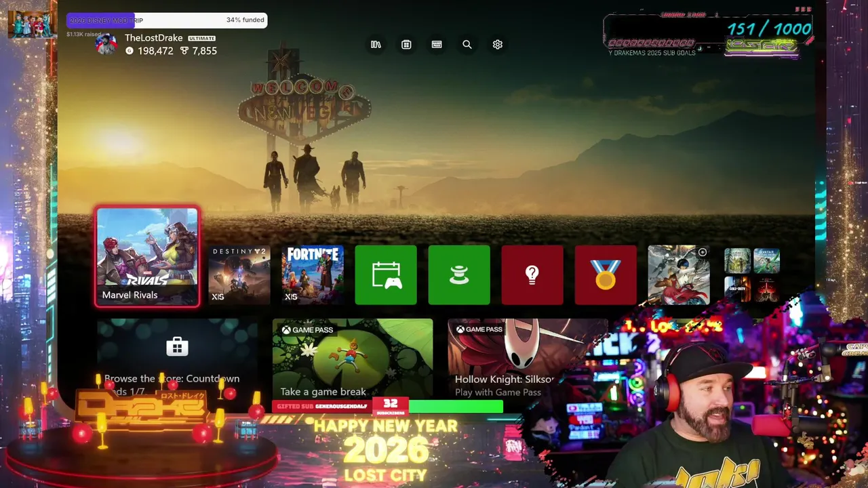The width and height of the screenshot is (868, 488).
Task: Open the search magnifier icon
Action: click(x=467, y=44)
